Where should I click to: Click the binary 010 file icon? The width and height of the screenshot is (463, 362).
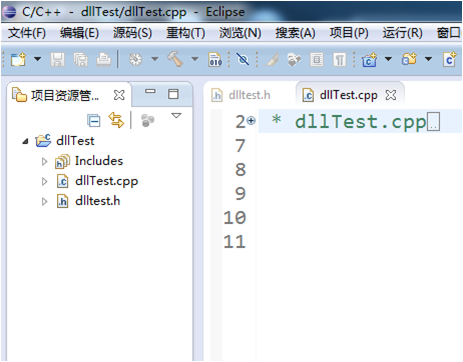tap(215, 59)
